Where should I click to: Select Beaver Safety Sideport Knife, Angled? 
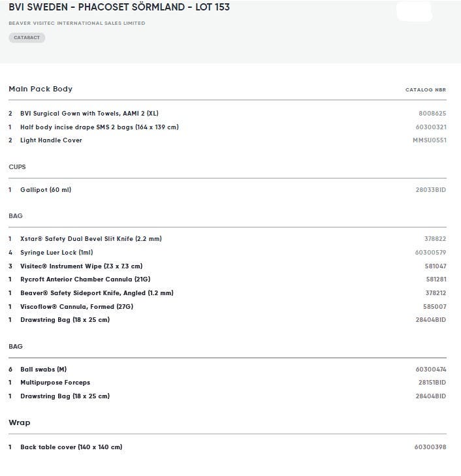coord(97,293)
